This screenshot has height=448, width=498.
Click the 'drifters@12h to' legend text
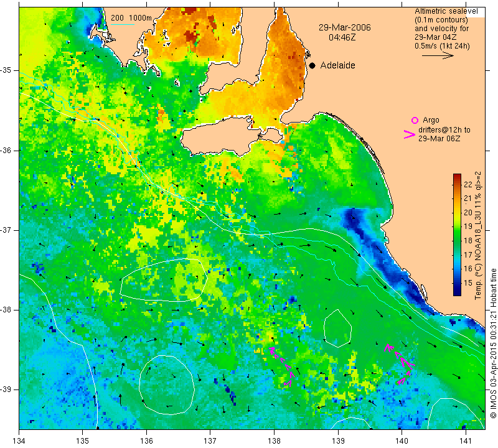(444, 130)
